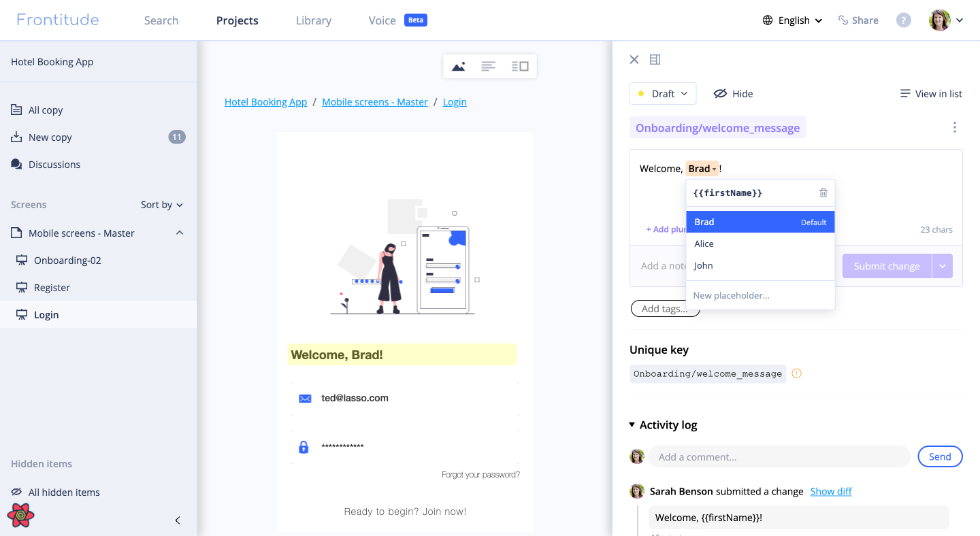The image size is (980, 536).
Task: Open the Sort by dropdown
Action: pyautogui.click(x=162, y=205)
